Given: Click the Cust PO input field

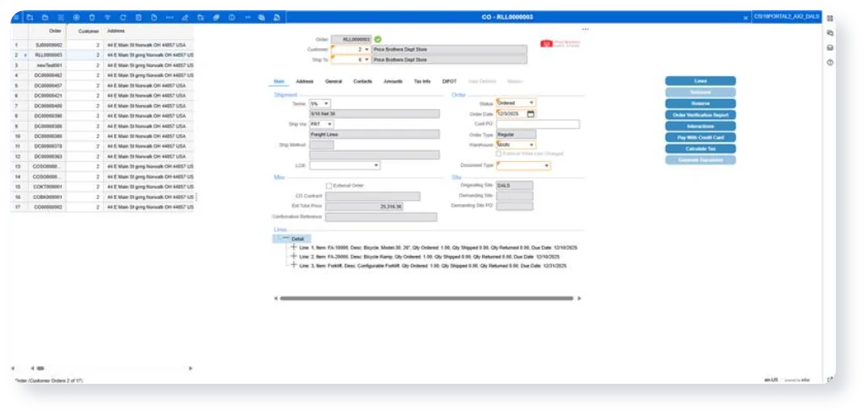Looking at the screenshot, I should tap(537, 124).
